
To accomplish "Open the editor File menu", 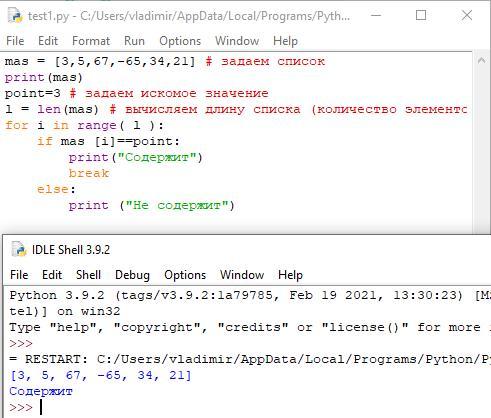I will click(x=15, y=41).
